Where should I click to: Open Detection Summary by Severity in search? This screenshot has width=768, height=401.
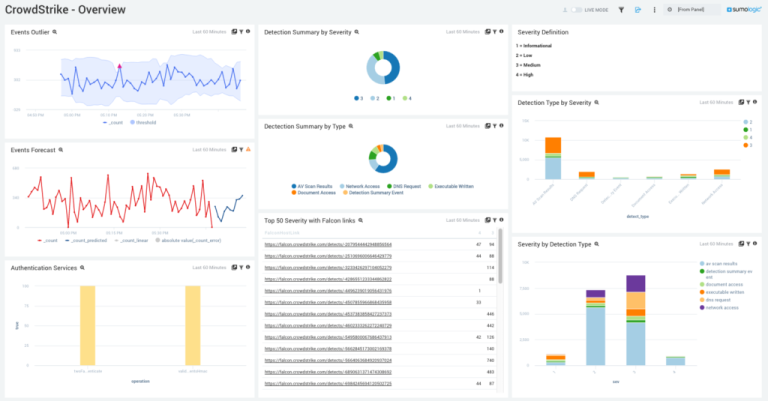click(x=487, y=32)
